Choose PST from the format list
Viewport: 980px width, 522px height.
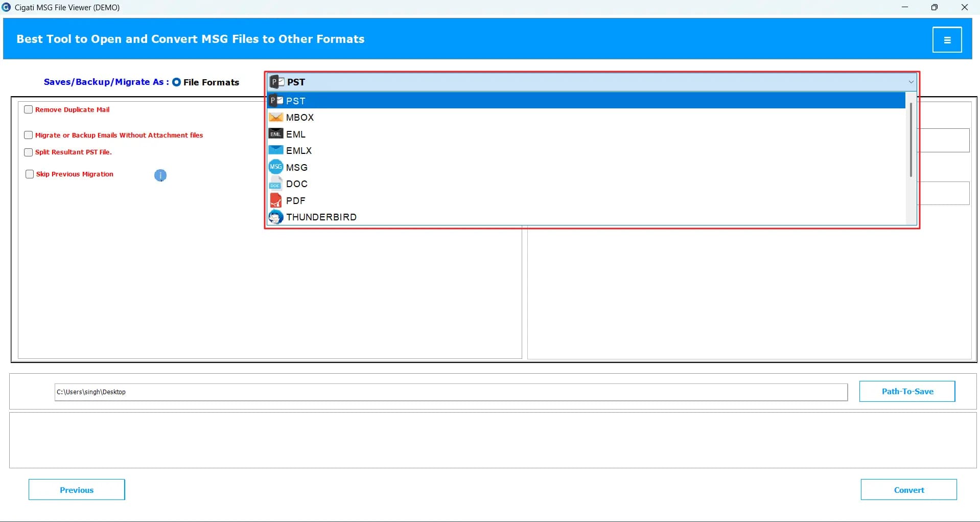[x=586, y=101]
